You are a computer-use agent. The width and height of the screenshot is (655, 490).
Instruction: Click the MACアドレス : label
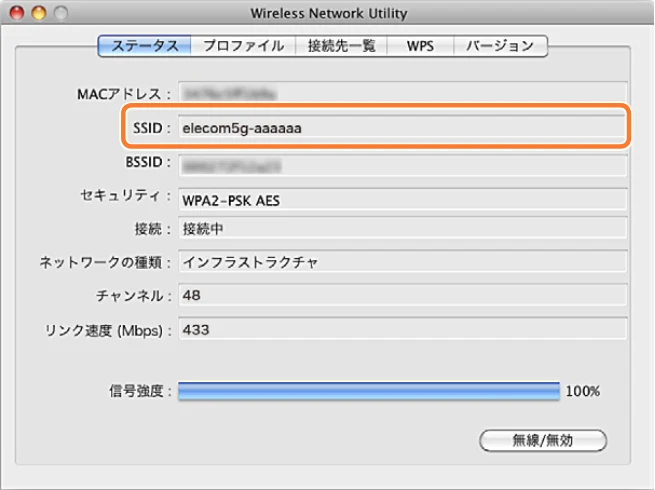[124, 94]
